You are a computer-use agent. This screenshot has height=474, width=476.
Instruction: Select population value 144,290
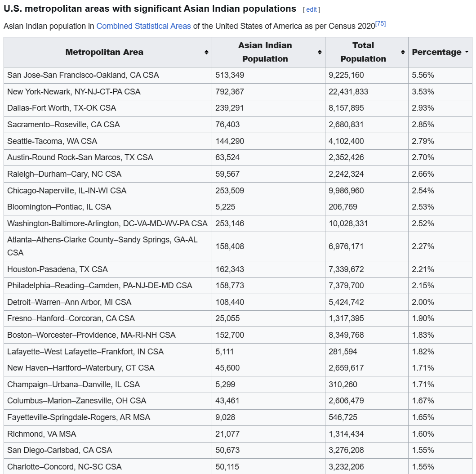pyautogui.click(x=230, y=141)
